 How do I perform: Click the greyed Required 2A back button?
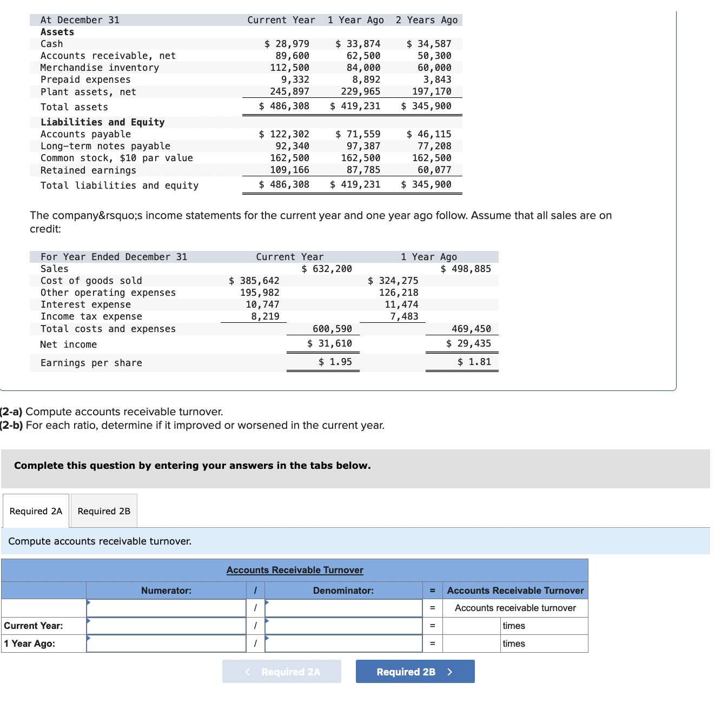coord(281,672)
